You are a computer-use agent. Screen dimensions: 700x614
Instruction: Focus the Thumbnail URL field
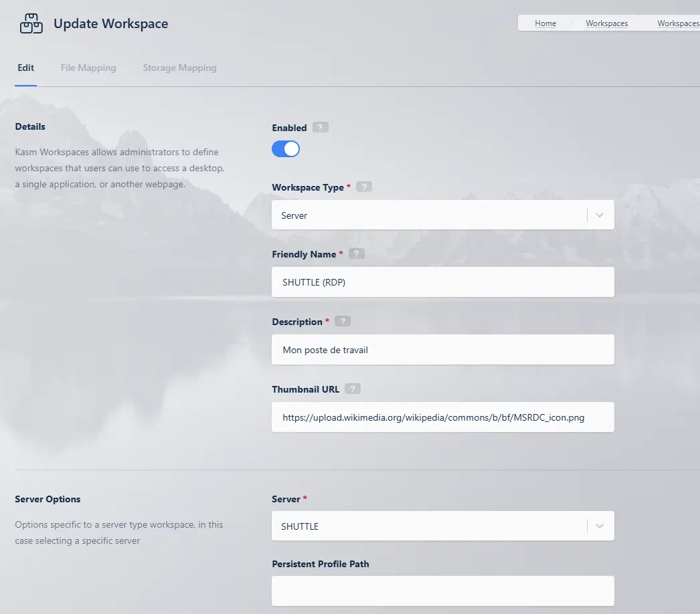[442, 417]
